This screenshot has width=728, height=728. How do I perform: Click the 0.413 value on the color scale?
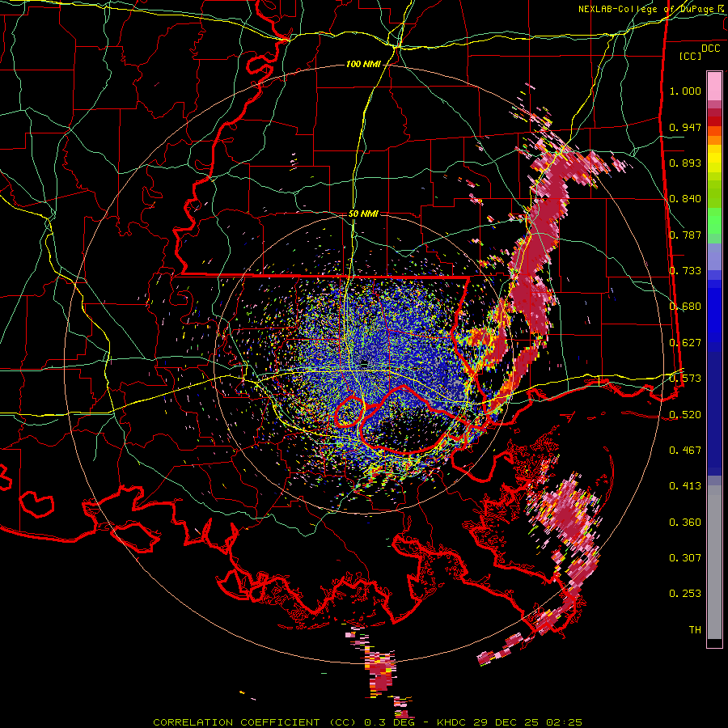click(685, 486)
